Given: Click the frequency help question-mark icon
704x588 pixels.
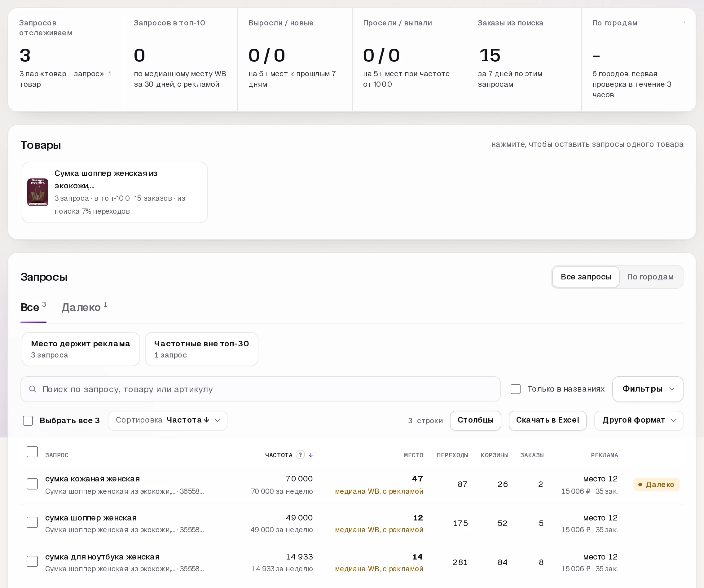Looking at the screenshot, I should pyautogui.click(x=300, y=455).
